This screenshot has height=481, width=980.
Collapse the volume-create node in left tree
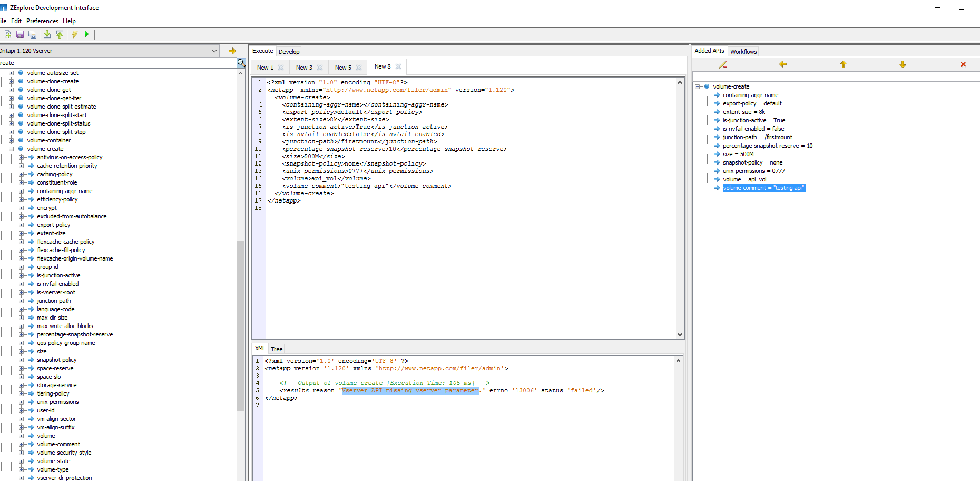point(12,149)
